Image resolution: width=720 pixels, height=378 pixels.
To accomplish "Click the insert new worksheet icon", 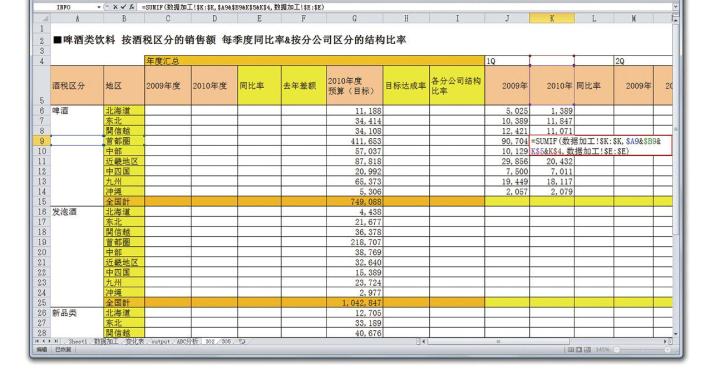I will 242,342.
